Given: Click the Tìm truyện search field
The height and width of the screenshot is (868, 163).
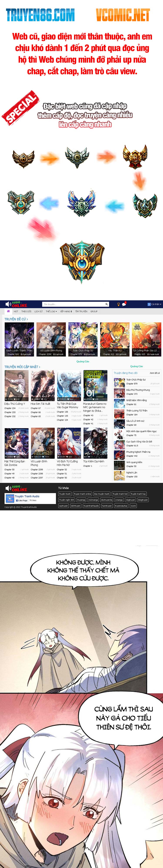Looking at the screenshot, I should point(73,304).
